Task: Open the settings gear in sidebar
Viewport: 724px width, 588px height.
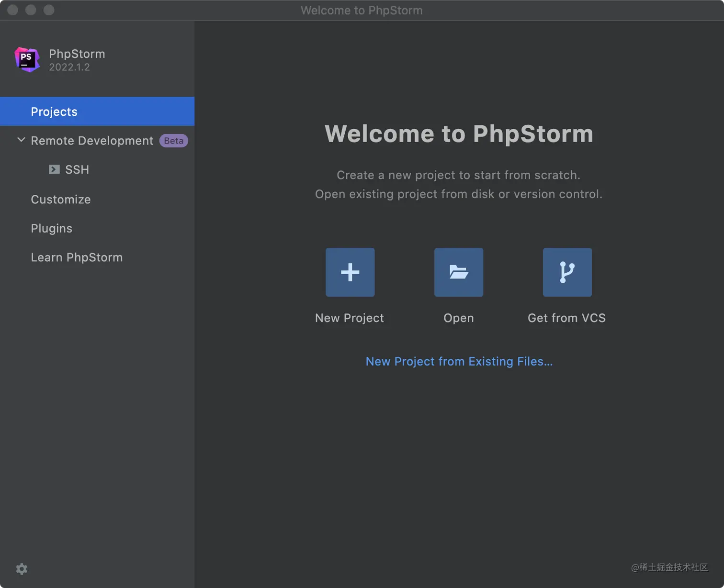Action: [x=22, y=569]
